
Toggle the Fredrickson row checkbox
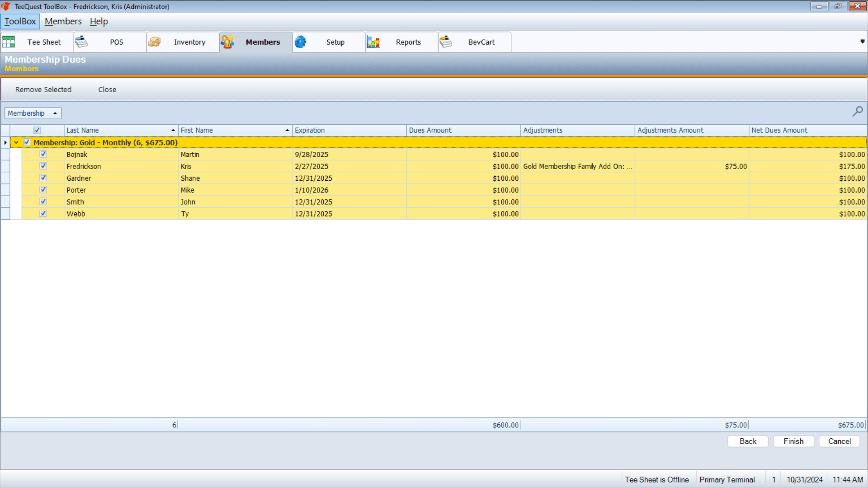tap(43, 166)
